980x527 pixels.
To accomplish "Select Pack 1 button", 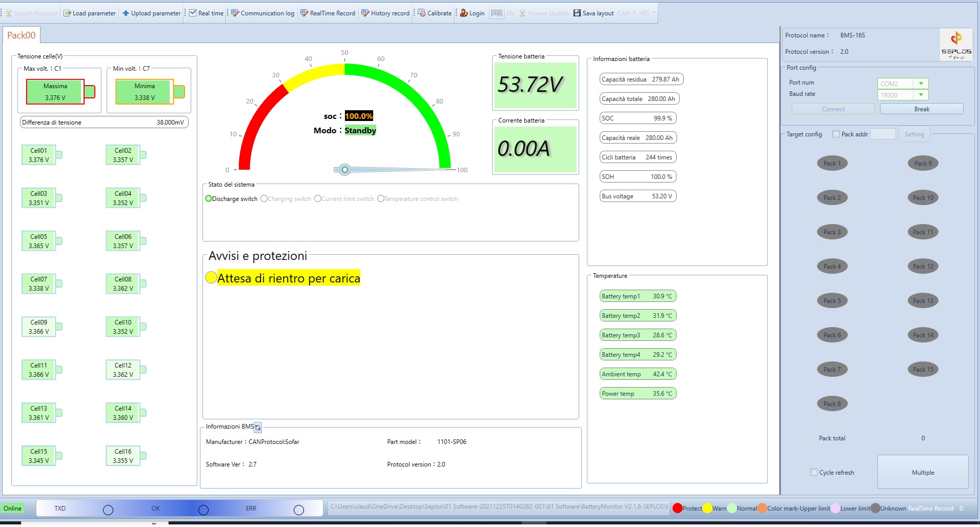I will [832, 164].
